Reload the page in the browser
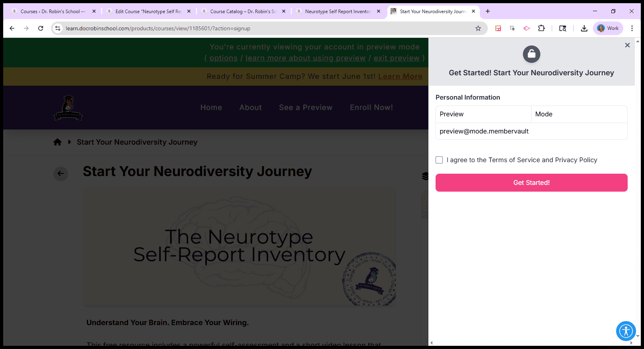 point(41,28)
